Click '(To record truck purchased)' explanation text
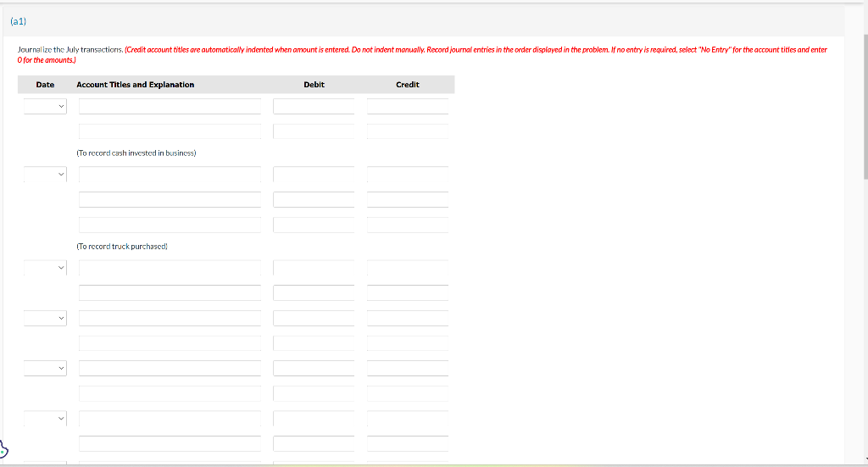The width and height of the screenshot is (868, 467). [x=122, y=247]
